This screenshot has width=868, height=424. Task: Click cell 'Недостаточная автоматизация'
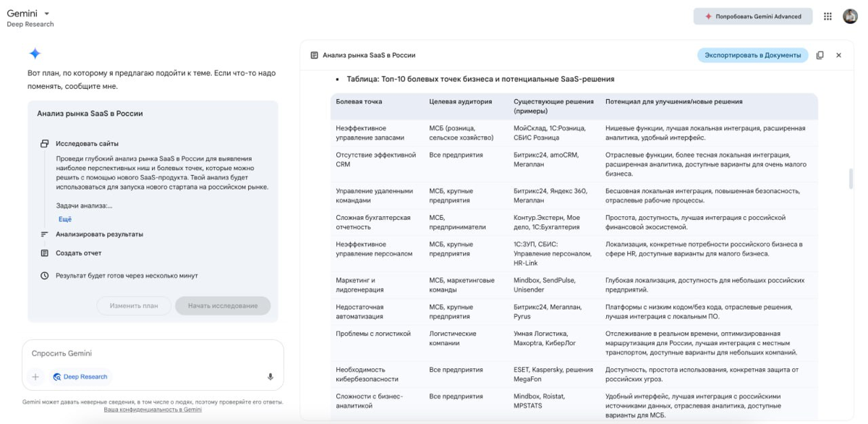click(x=359, y=311)
